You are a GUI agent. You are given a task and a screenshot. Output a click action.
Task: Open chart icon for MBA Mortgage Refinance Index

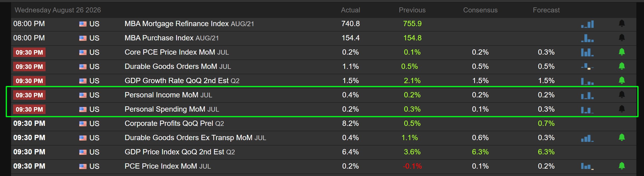click(x=587, y=24)
